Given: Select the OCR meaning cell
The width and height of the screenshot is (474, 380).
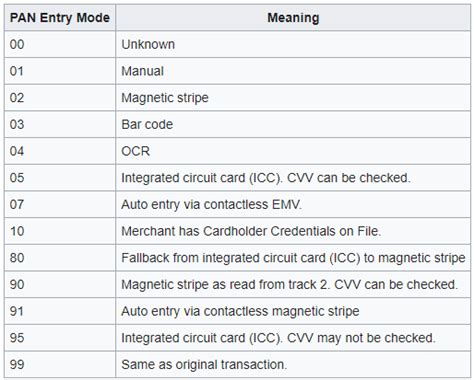Looking at the screenshot, I should [x=293, y=151].
